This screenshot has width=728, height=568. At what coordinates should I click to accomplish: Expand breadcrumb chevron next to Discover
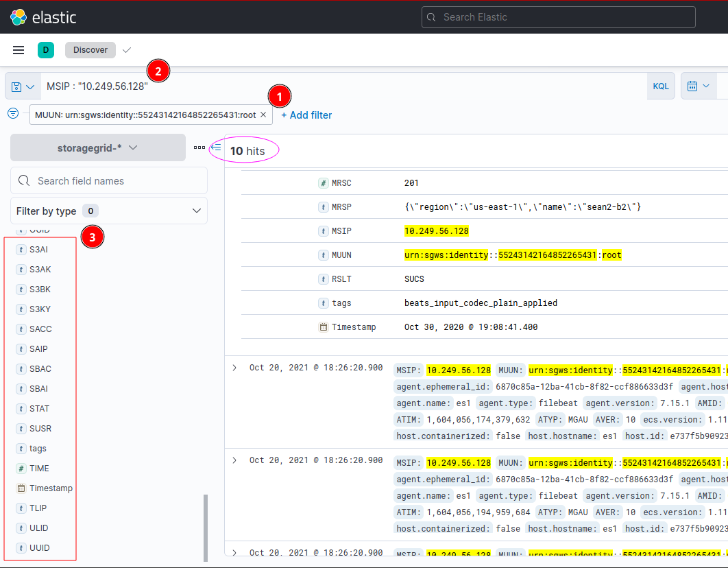(x=127, y=50)
